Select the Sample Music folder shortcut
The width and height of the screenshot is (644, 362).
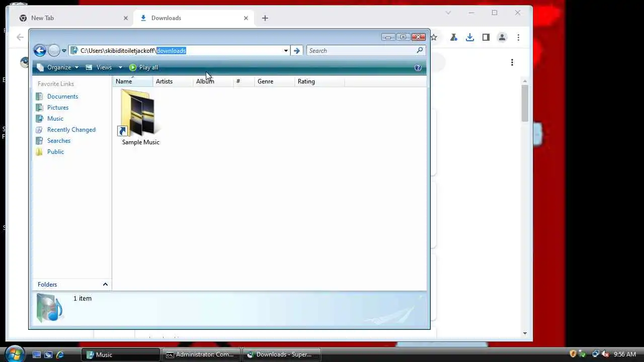(x=140, y=118)
